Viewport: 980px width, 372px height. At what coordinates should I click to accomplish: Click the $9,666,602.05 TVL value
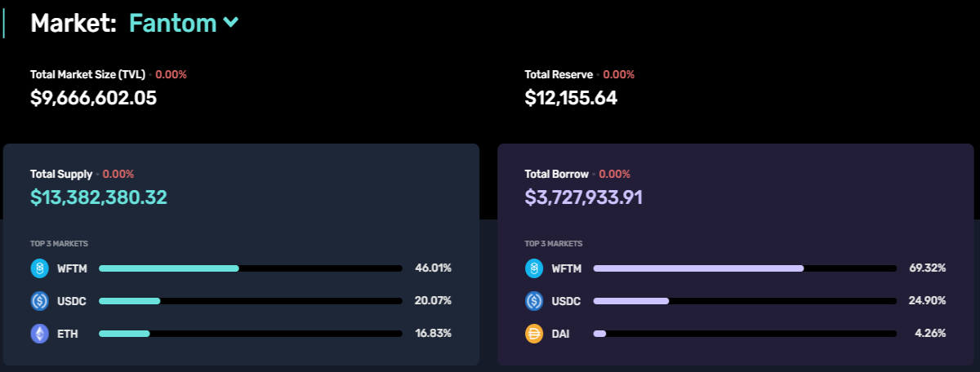pos(93,98)
